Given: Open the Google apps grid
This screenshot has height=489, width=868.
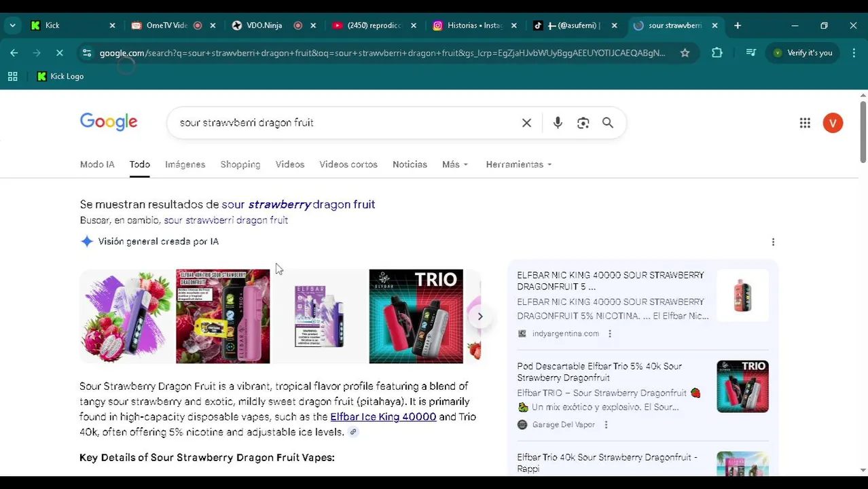Looking at the screenshot, I should (805, 123).
